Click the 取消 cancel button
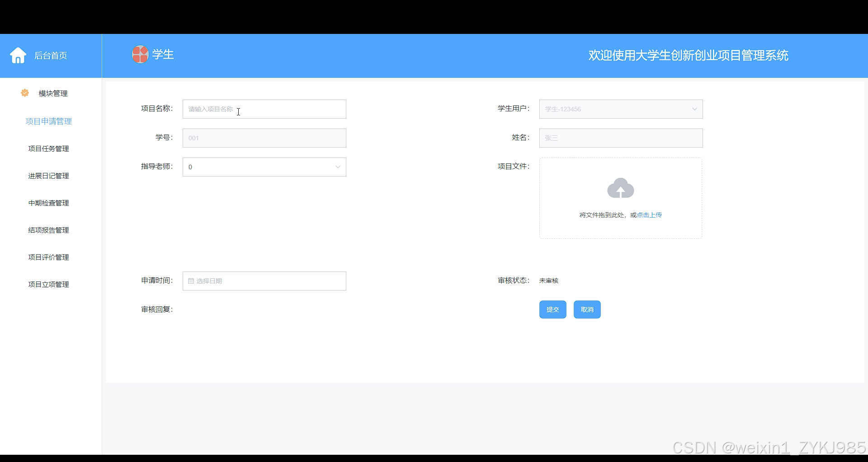The image size is (868, 462). (x=587, y=310)
